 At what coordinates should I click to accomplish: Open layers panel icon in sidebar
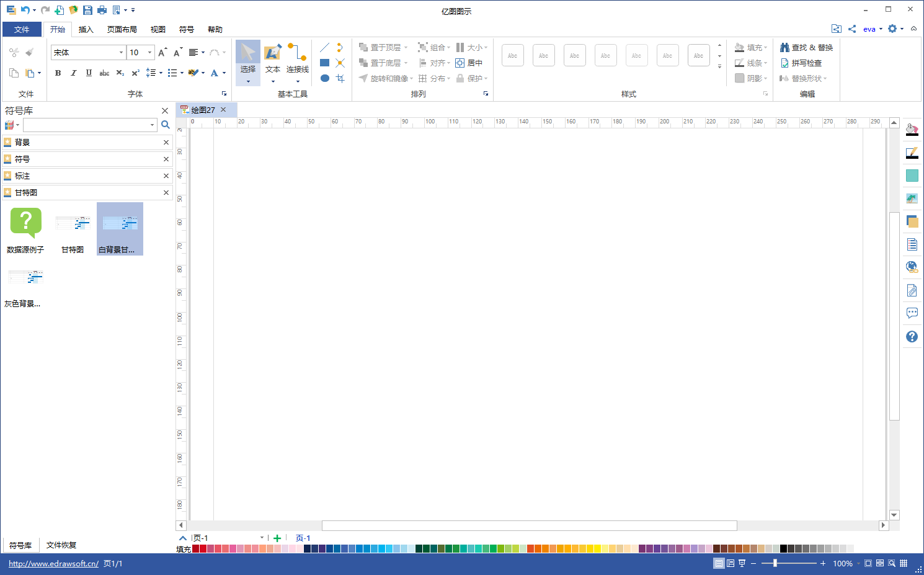tap(912, 221)
